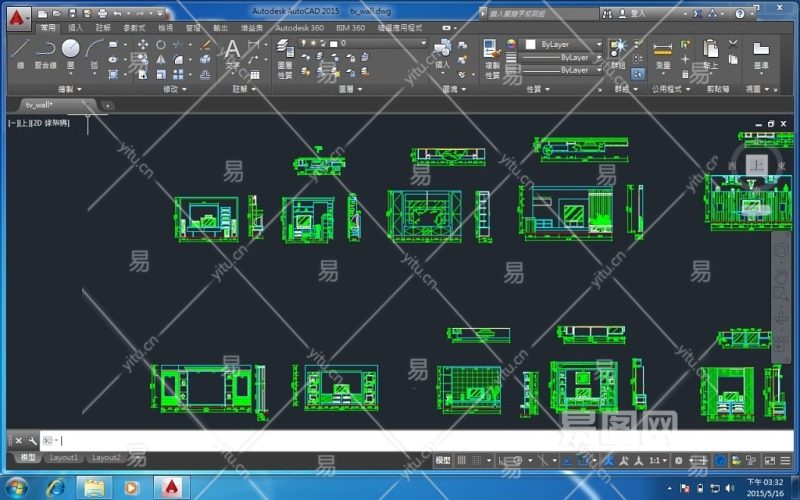The image size is (800, 500).
Task: Click the Move tool in Modify panel
Action: tap(143, 45)
